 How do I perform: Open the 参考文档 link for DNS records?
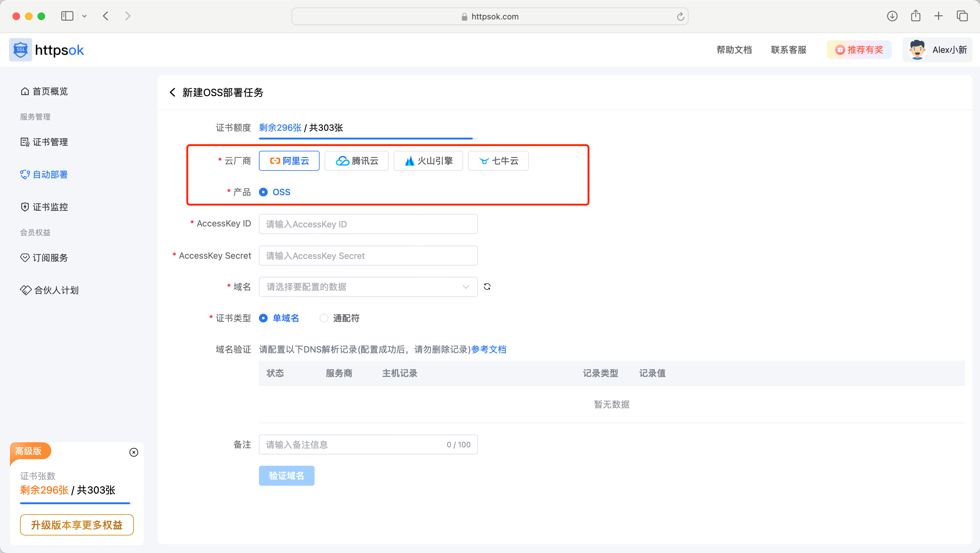click(489, 349)
